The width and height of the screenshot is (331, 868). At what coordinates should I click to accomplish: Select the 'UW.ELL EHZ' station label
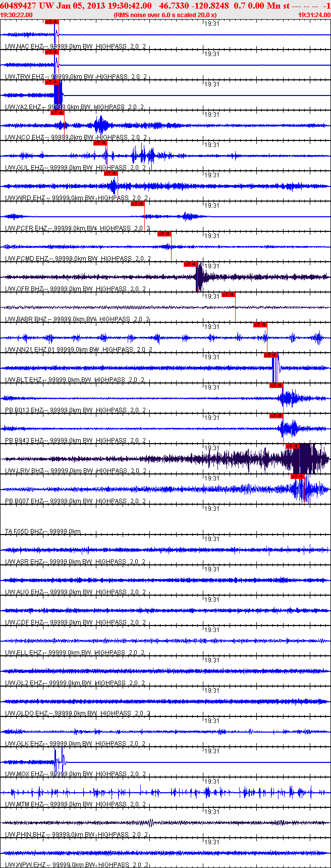pyautogui.click(x=24, y=653)
